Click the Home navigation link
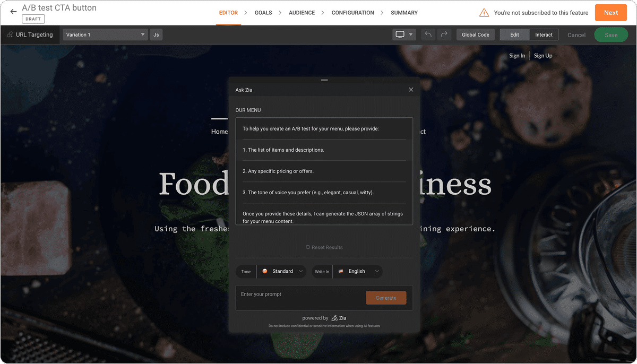Viewport: 637px width, 364px height. [x=219, y=132]
